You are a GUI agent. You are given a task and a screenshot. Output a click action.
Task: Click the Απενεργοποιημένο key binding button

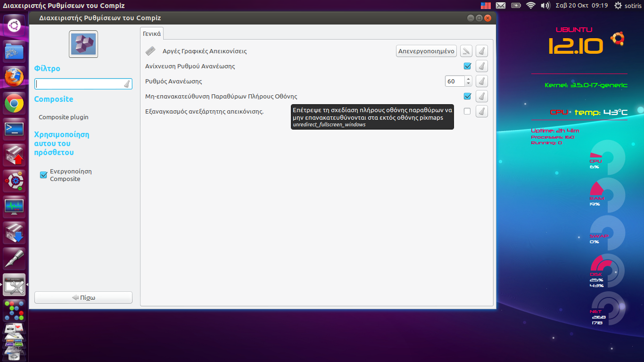[x=426, y=51]
